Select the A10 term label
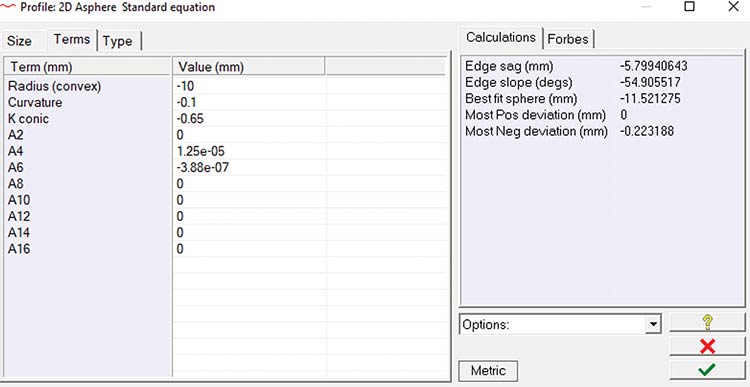The width and height of the screenshot is (750, 387). tap(19, 200)
